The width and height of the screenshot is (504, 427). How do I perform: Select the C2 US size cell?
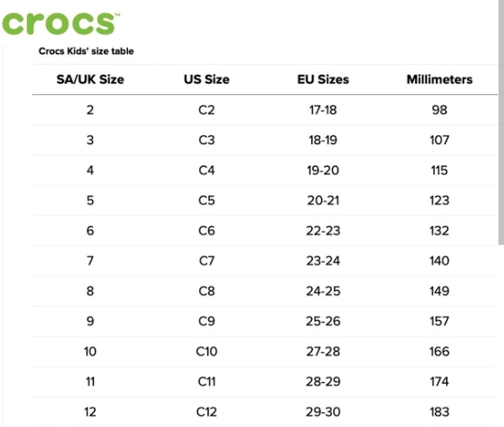(207, 110)
